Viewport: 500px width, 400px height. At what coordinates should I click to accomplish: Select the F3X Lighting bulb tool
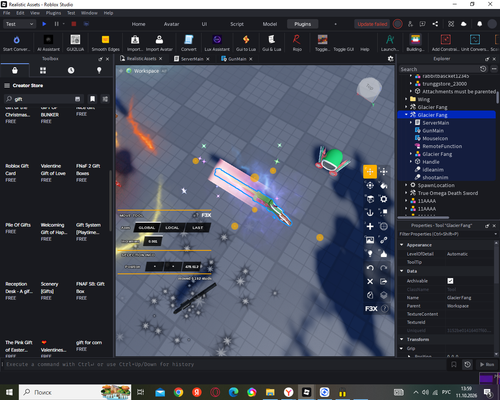click(x=370, y=254)
